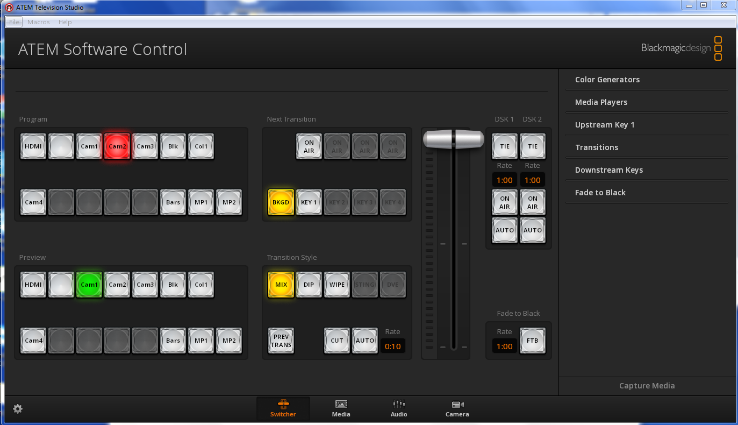Toggle DSK 1 TIE button
The height and width of the screenshot is (425, 738).
(x=505, y=146)
